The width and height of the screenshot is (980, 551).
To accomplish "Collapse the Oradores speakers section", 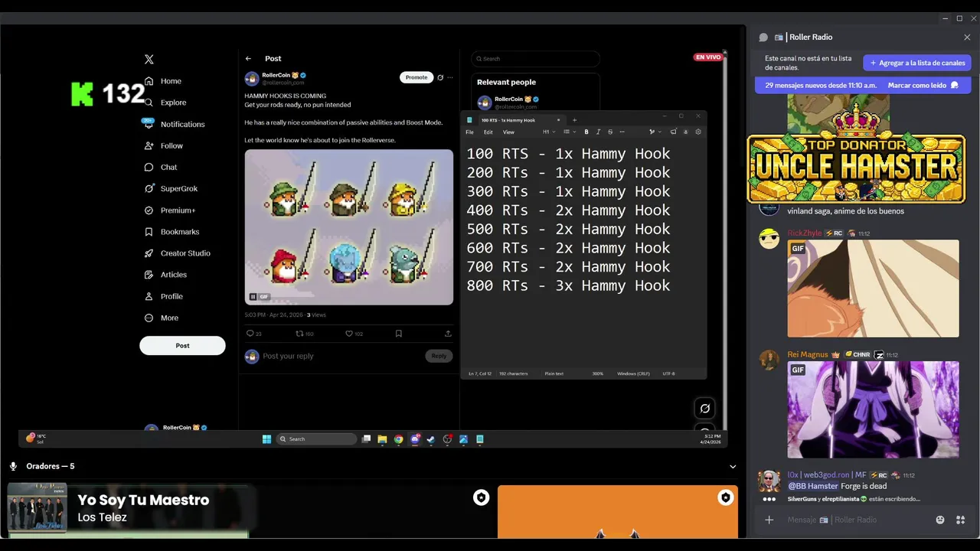I will [733, 466].
